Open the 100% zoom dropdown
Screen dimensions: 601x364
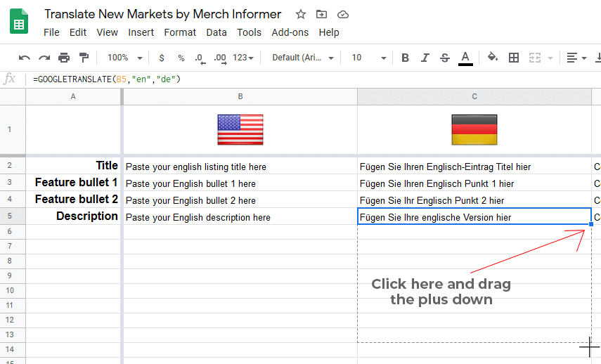point(125,58)
